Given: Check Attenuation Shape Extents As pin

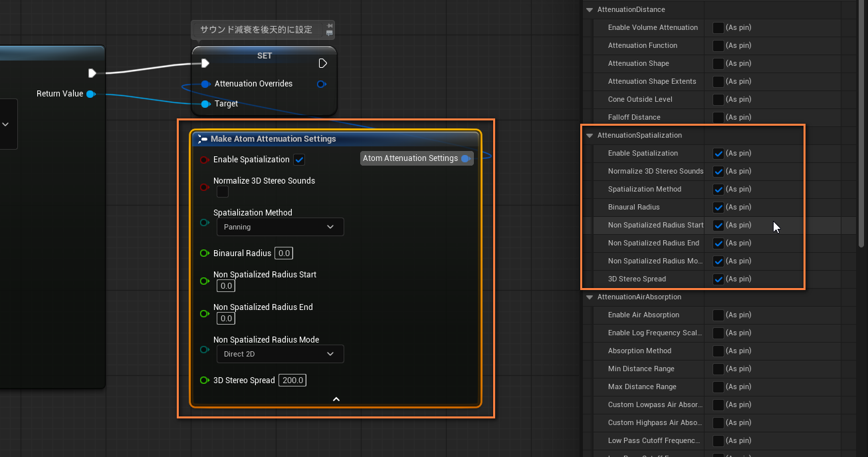Looking at the screenshot, I should pyautogui.click(x=718, y=81).
